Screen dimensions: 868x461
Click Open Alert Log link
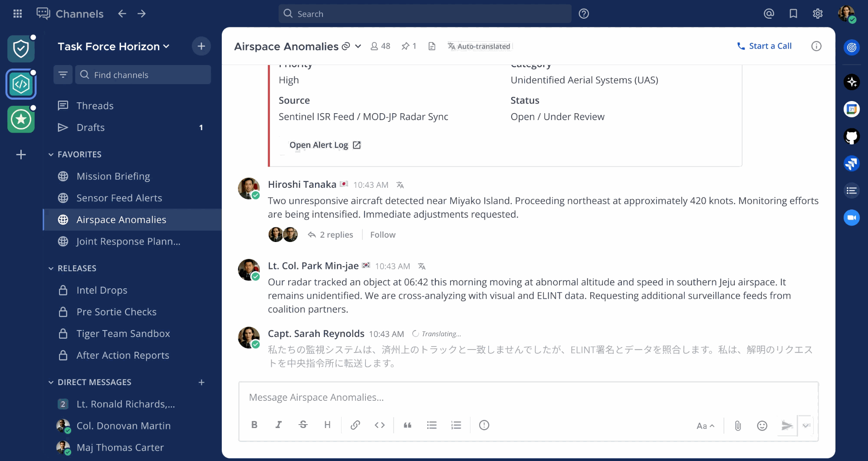[x=325, y=145]
